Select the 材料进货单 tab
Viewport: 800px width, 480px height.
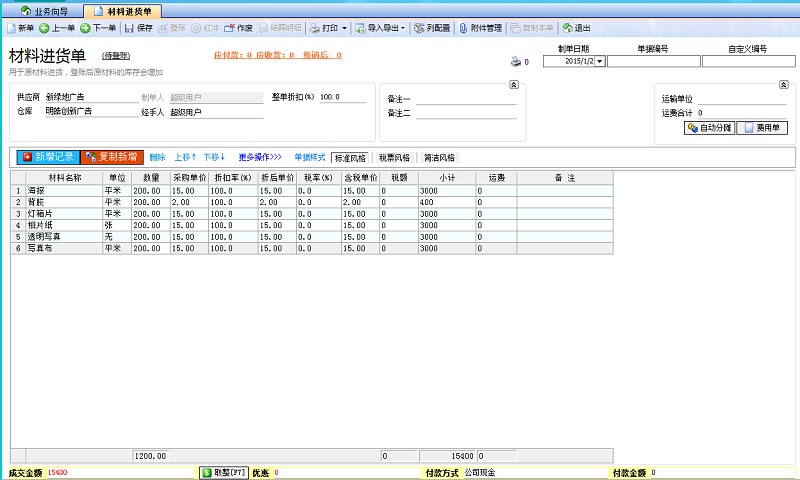point(128,10)
